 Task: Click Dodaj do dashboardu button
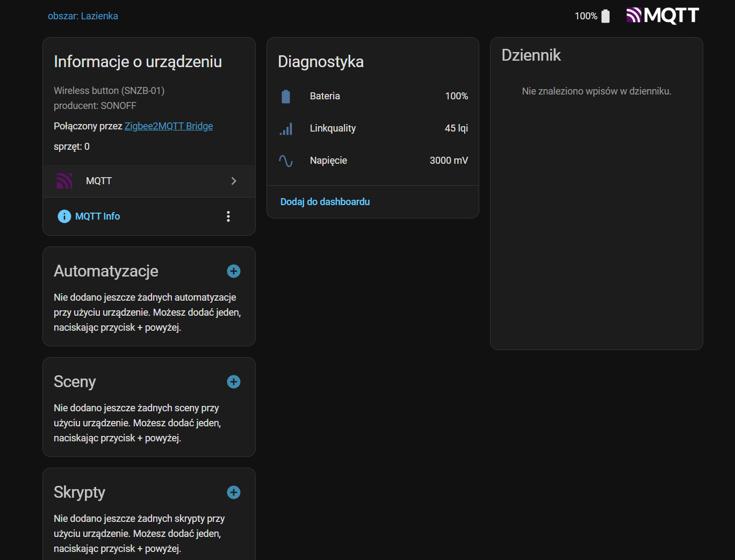pyautogui.click(x=325, y=202)
